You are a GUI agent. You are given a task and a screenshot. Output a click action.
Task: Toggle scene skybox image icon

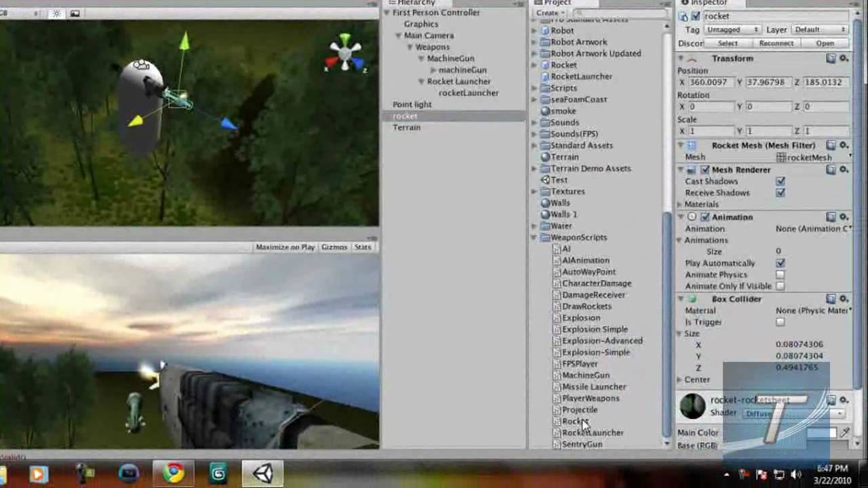[x=75, y=13]
